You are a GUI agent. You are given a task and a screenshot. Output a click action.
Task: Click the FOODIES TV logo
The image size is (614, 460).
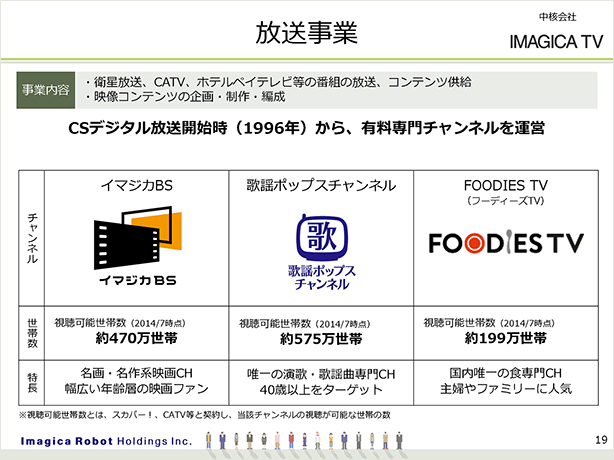tap(506, 243)
